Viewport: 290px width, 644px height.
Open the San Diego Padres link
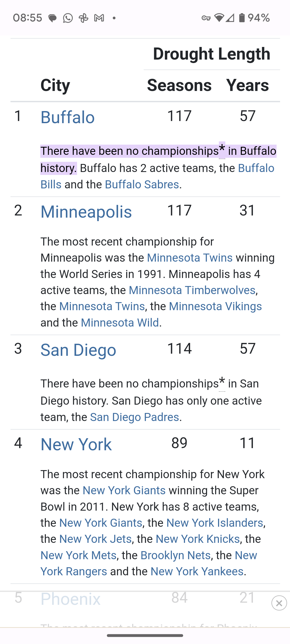click(x=134, y=417)
